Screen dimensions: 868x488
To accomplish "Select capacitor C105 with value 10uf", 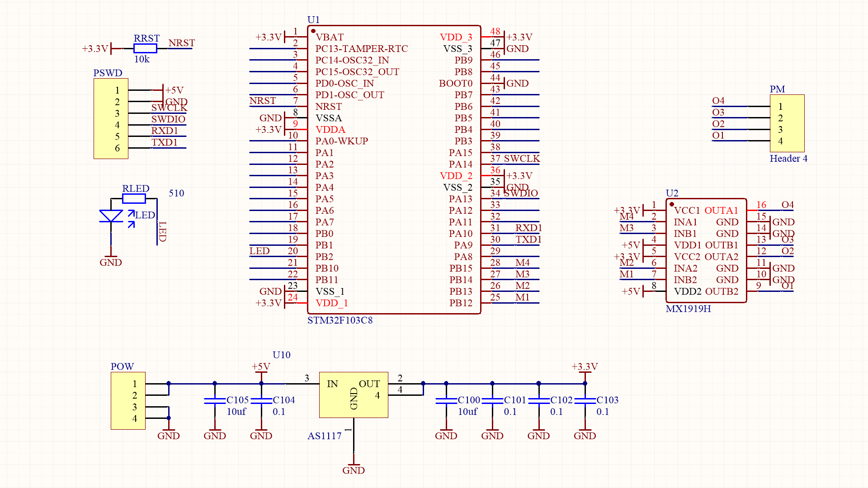I will pyautogui.click(x=216, y=400).
